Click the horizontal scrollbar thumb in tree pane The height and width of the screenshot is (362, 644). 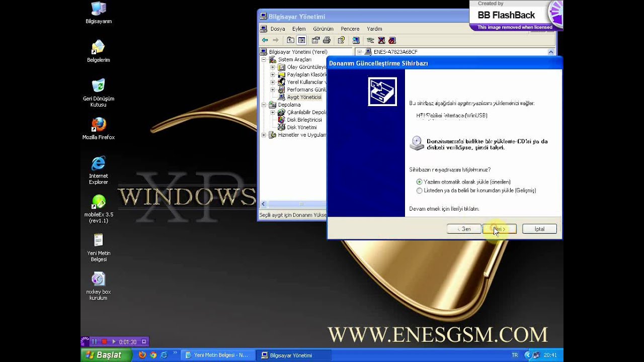(300, 204)
